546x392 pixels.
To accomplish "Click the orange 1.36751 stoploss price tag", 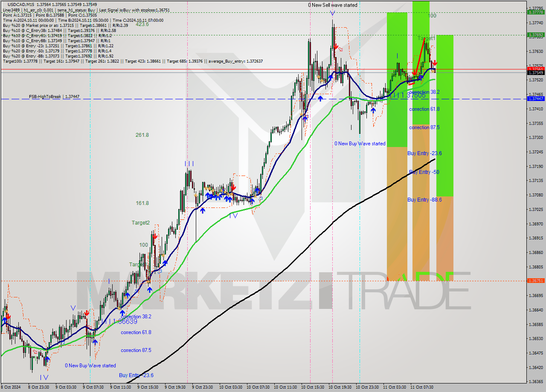I will [x=536, y=280].
